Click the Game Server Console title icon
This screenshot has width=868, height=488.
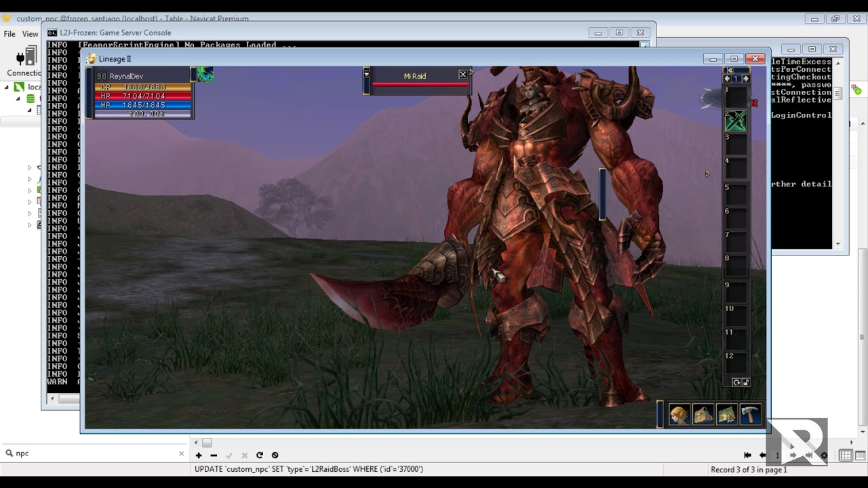[52, 33]
